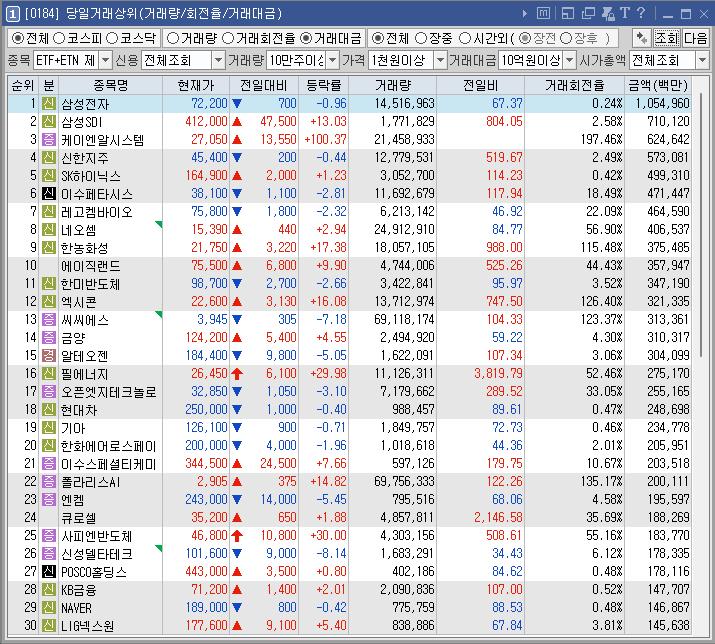Select the 코스닥 radio button

pos(112,38)
